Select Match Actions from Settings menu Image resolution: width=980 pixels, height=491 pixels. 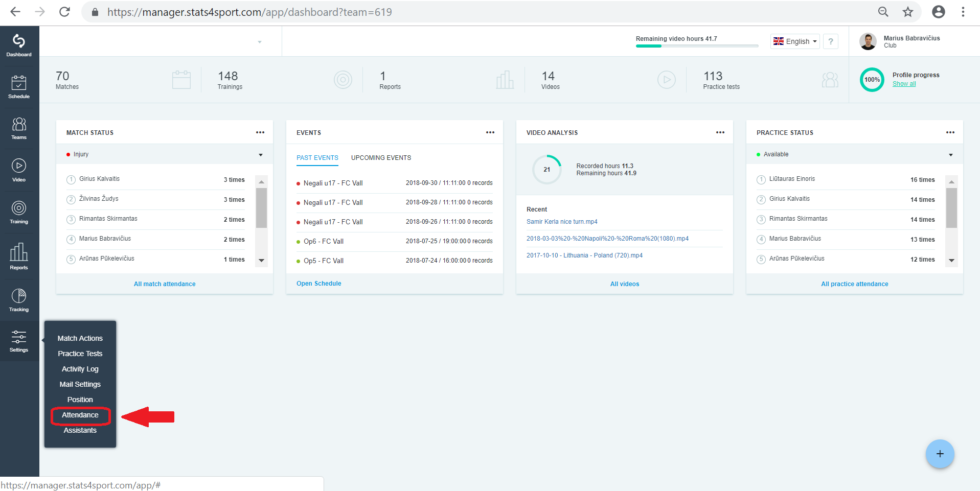80,338
